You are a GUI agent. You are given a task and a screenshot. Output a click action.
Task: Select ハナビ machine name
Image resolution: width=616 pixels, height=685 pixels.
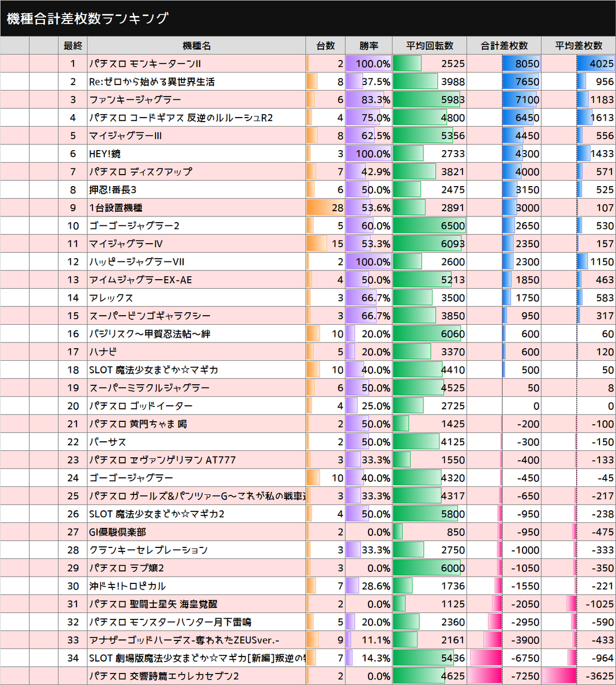103,352
